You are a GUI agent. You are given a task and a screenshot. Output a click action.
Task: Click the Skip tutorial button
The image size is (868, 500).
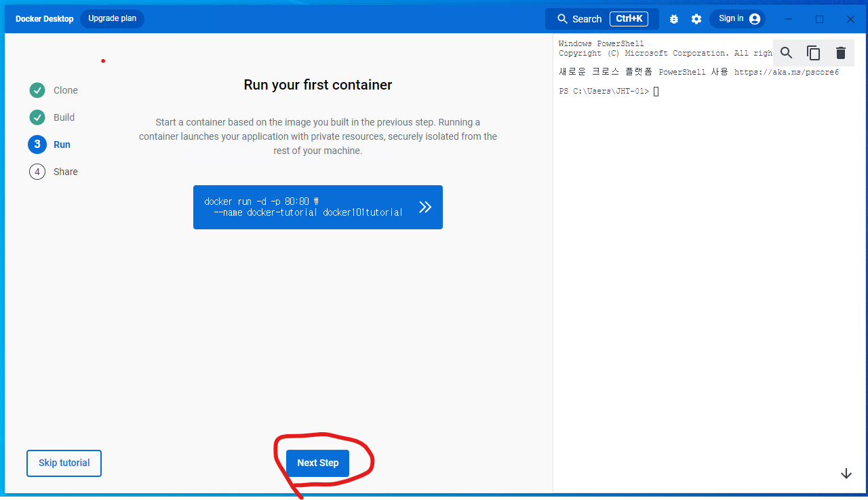click(x=64, y=463)
